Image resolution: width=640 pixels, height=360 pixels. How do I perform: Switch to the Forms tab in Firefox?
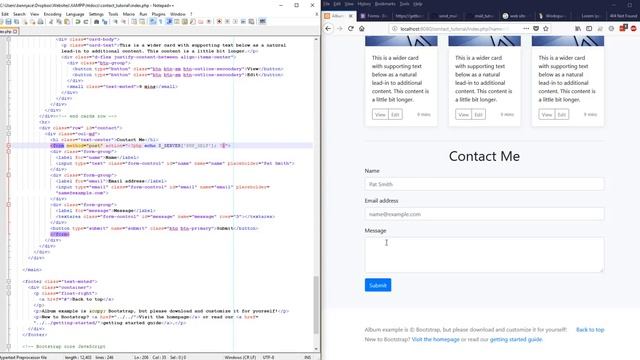coord(374,16)
